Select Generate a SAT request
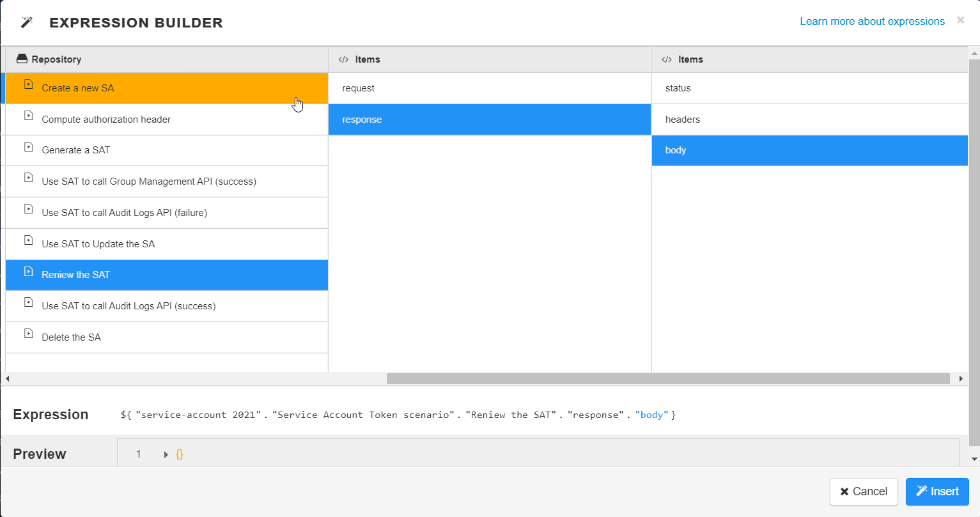The height and width of the screenshot is (517, 980). tap(167, 150)
